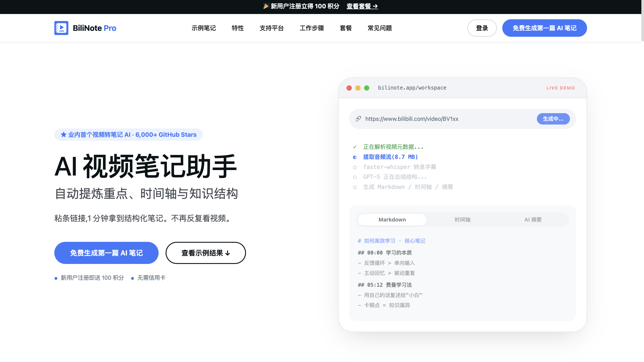Click the red dot in demo window
The width and height of the screenshot is (644, 362).
point(349,88)
